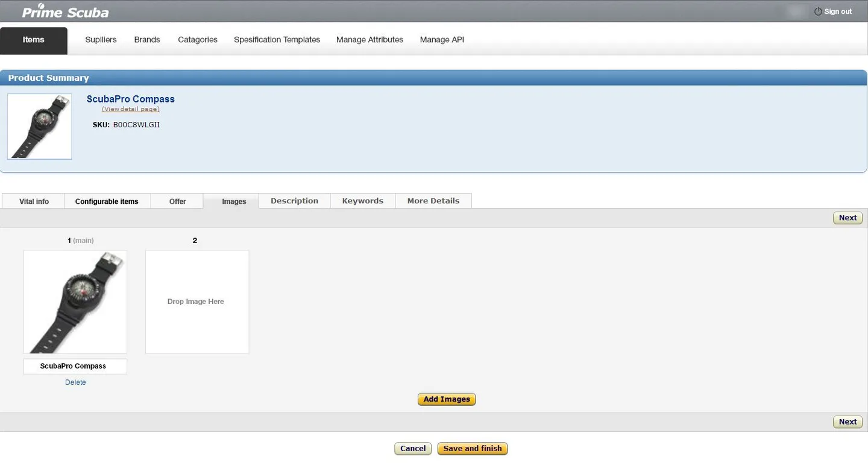The height and width of the screenshot is (465, 868).
Task: Open the Items section
Action: pyautogui.click(x=34, y=40)
